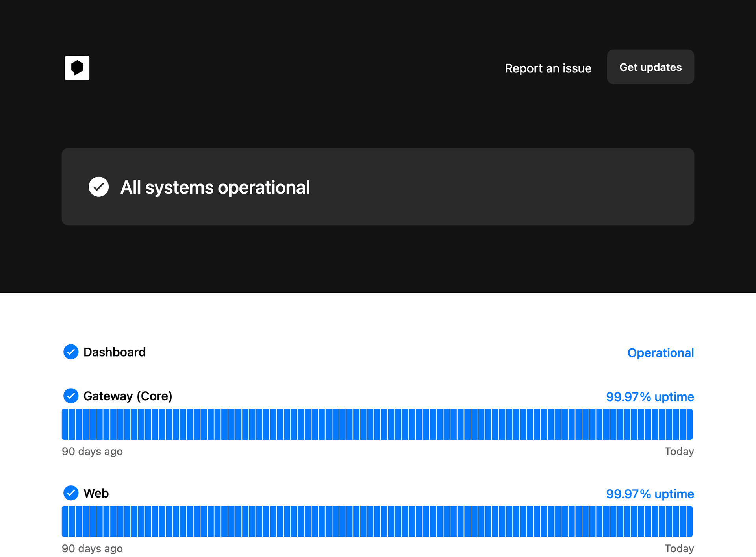Select the Dashboard component name
This screenshot has width=756, height=557.
115,352
